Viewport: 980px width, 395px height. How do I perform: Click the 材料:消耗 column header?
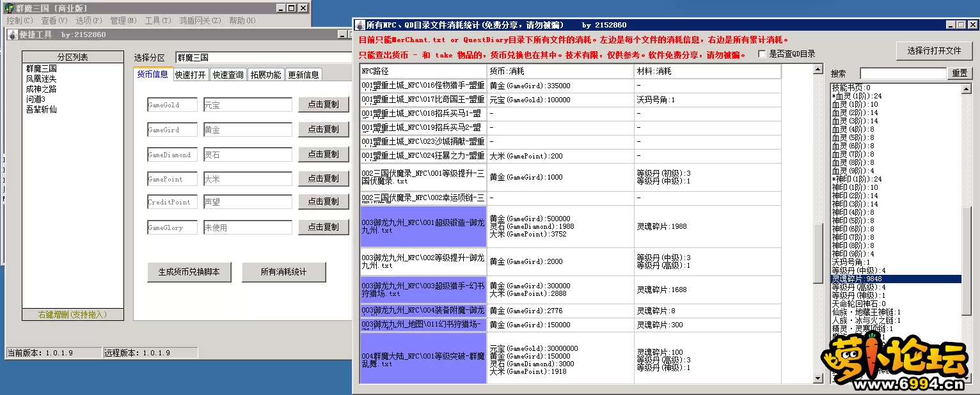(x=707, y=71)
